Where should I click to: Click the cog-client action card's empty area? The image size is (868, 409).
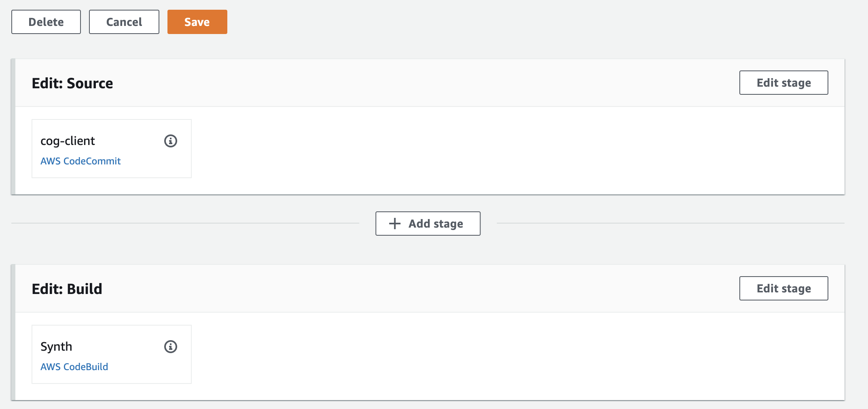click(x=154, y=166)
